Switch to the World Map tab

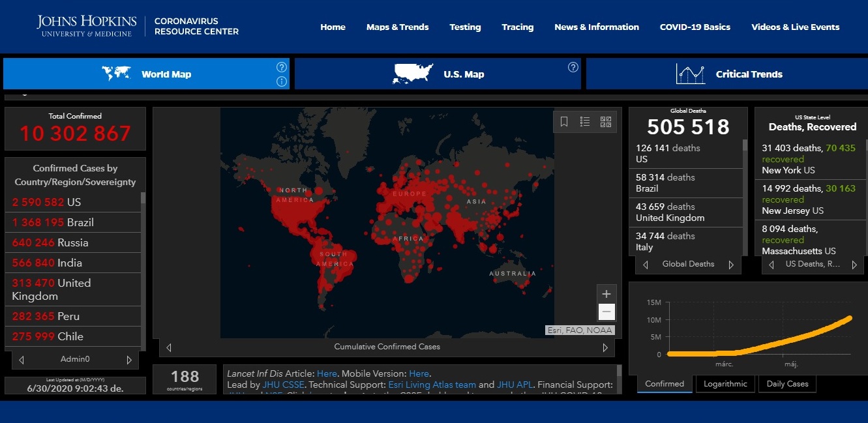tap(146, 74)
